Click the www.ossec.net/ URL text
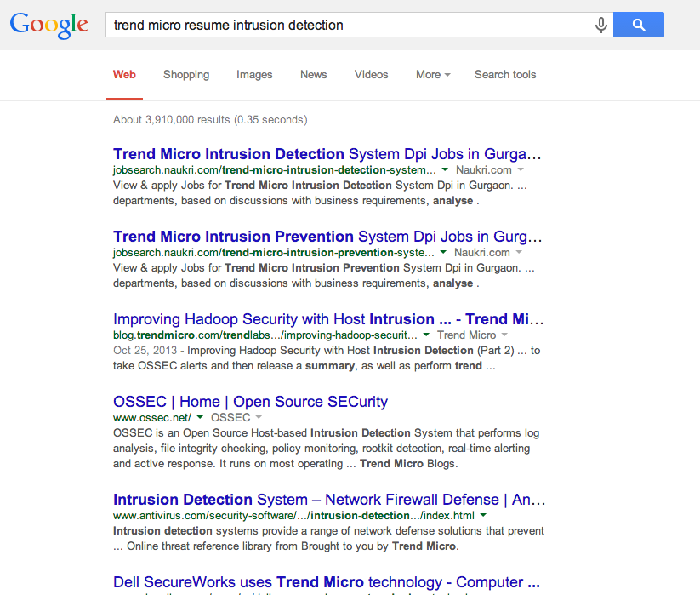700x595 pixels. tap(151, 417)
